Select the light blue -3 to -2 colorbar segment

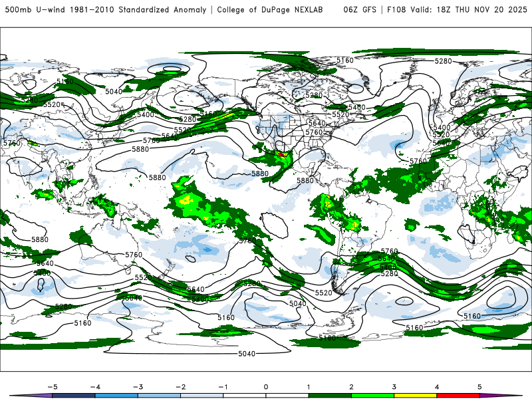159,396
